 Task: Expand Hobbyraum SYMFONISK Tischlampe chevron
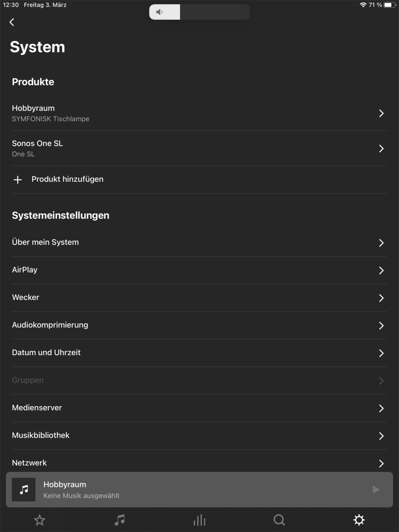coord(381,113)
